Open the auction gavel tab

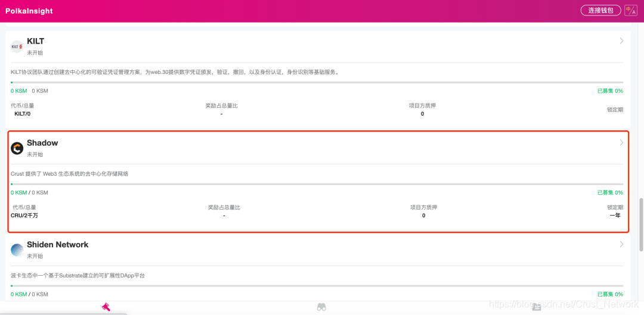pyautogui.click(x=106, y=307)
